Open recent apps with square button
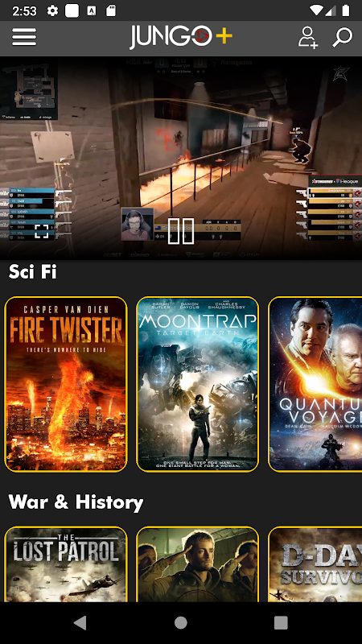 pyautogui.click(x=281, y=622)
